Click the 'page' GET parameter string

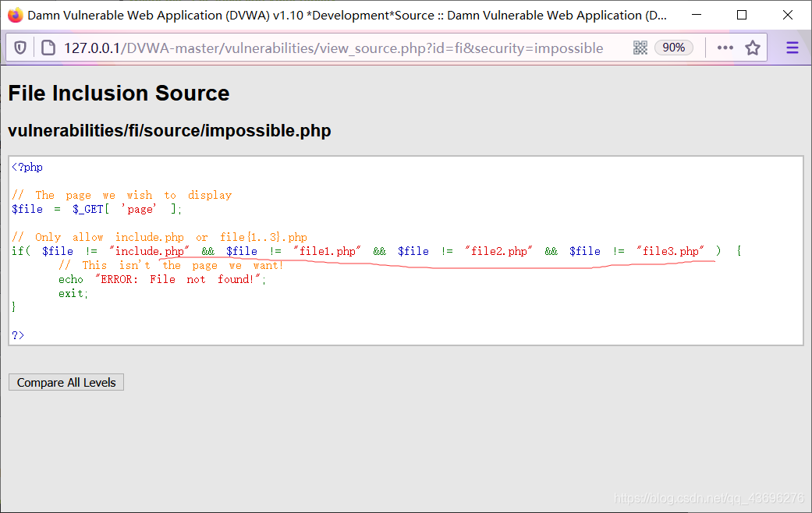pyautogui.click(x=138, y=209)
